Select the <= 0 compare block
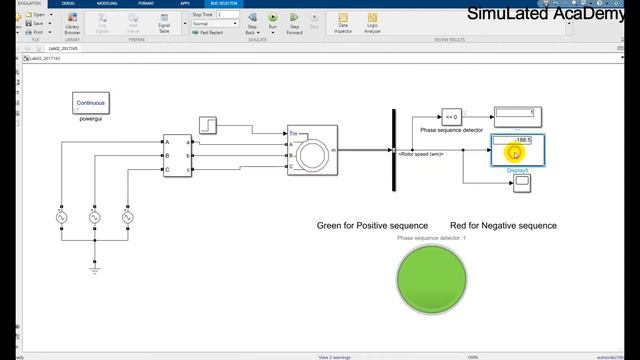This screenshot has height=360, width=640. click(451, 117)
